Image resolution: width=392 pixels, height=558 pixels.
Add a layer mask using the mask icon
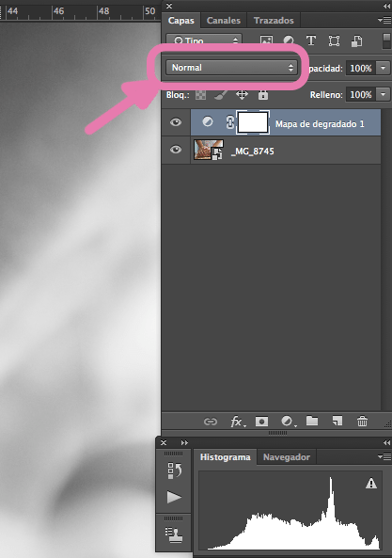pos(261,422)
